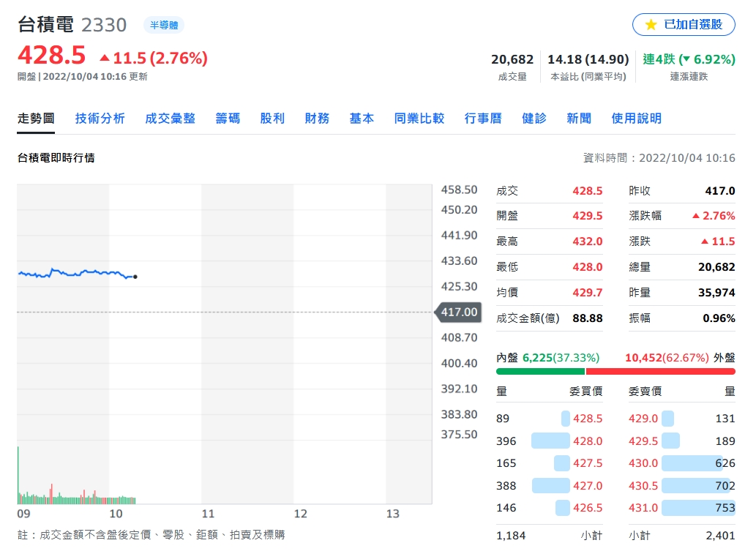Click the 開盤 value 429.5

click(x=587, y=215)
